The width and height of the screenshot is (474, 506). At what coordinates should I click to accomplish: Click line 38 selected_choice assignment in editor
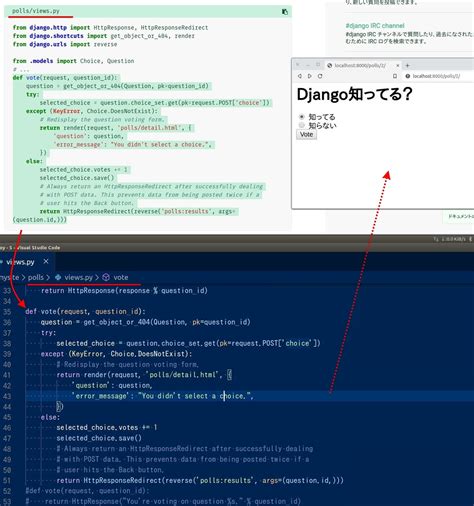(188, 343)
